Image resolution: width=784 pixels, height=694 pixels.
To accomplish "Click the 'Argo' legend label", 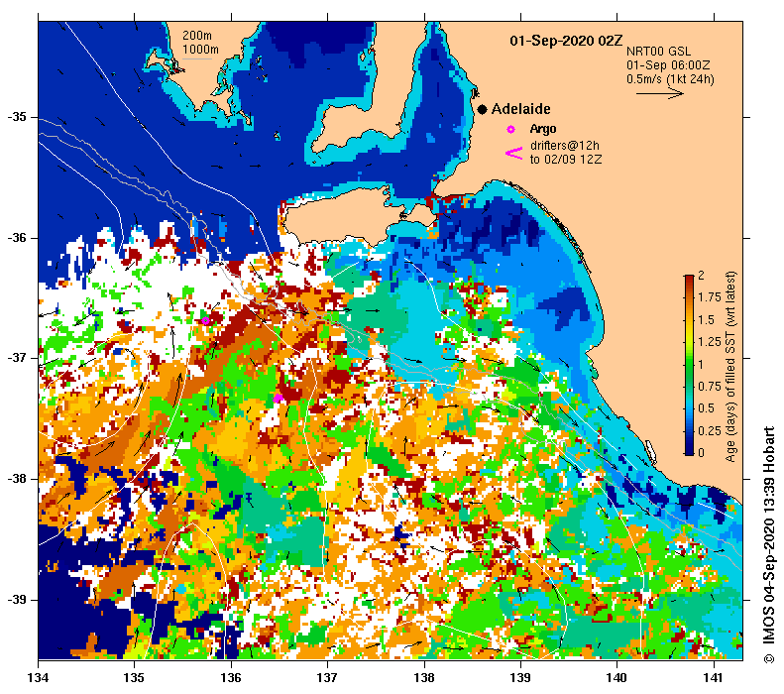I will pos(543,129).
